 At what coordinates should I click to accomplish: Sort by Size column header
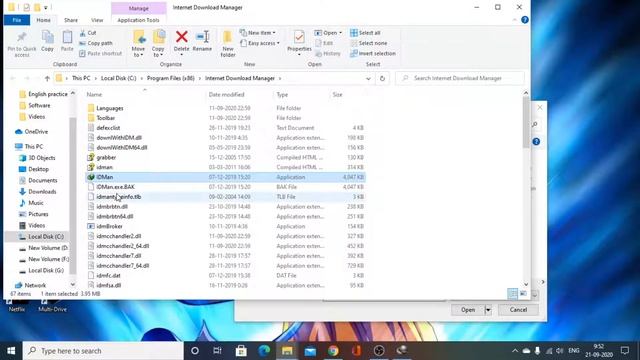point(337,94)
